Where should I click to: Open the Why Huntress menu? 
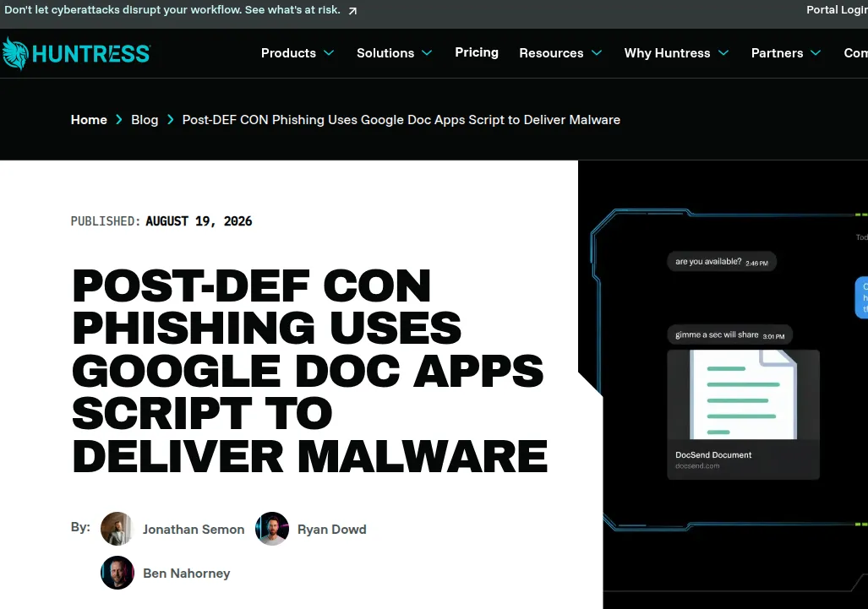pyautogui.click(x=667, y=53)
